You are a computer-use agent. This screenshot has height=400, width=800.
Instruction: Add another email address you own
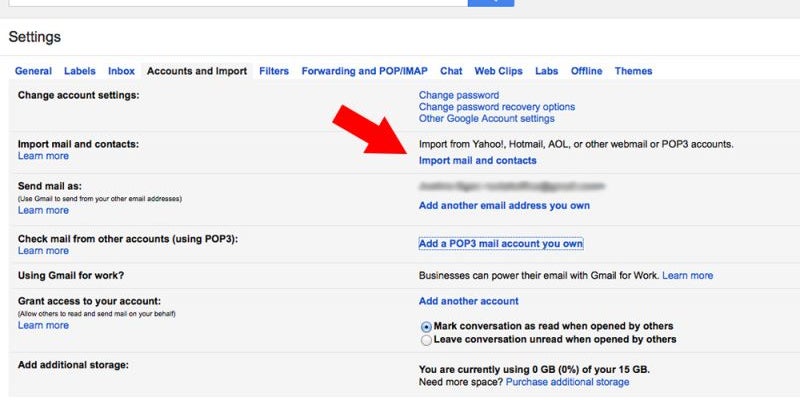pos(504,206)
